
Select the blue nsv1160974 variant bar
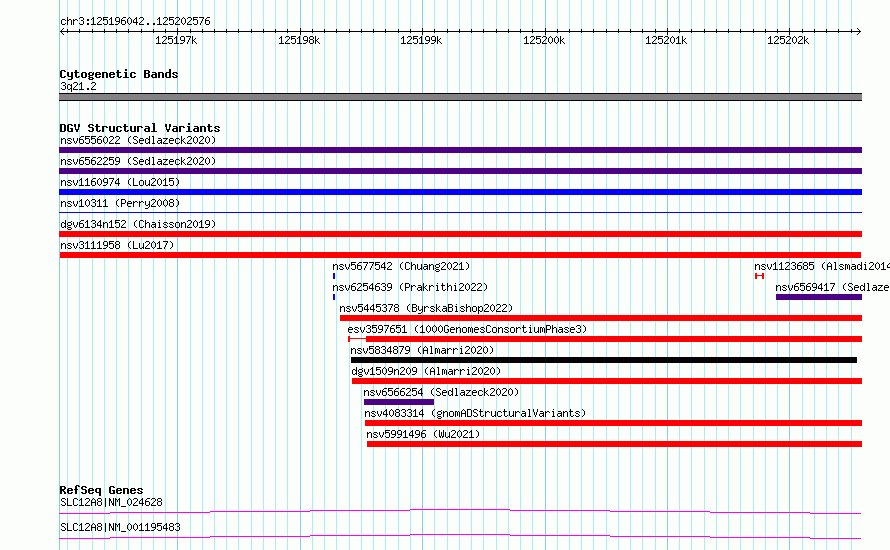460,192
